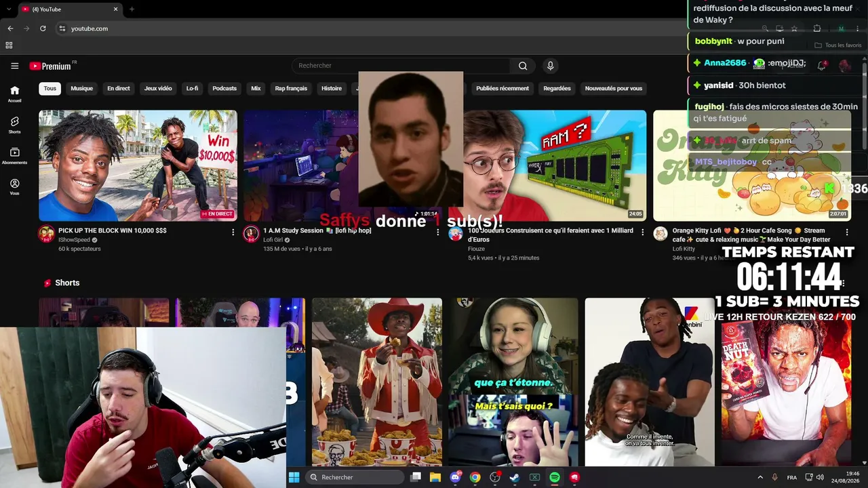Open the IShowSpeed channel avatar

click(46, 235)
